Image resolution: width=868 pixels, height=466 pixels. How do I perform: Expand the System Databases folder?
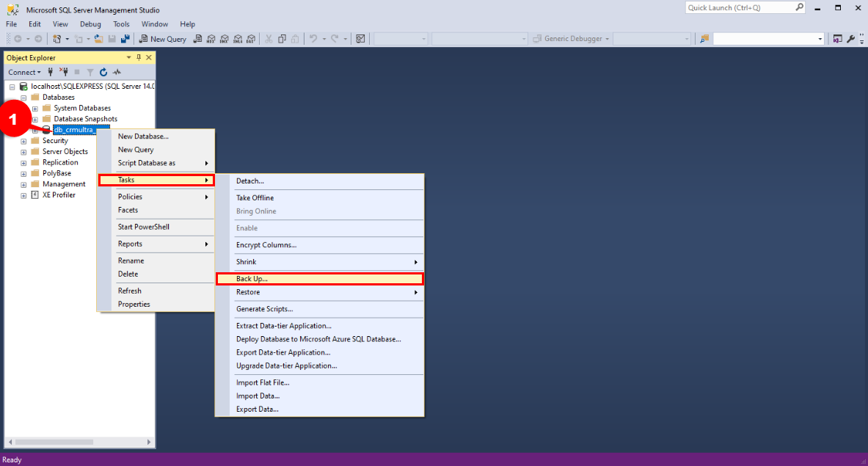tap(35, 109)
